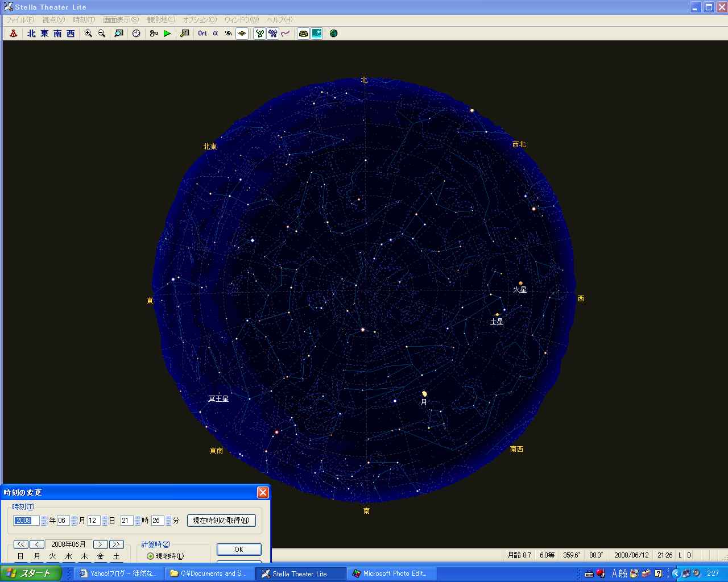This screenshot has height=582, width=728.
Task: Open the 視点(V) menu
Action: coord(53,20)
